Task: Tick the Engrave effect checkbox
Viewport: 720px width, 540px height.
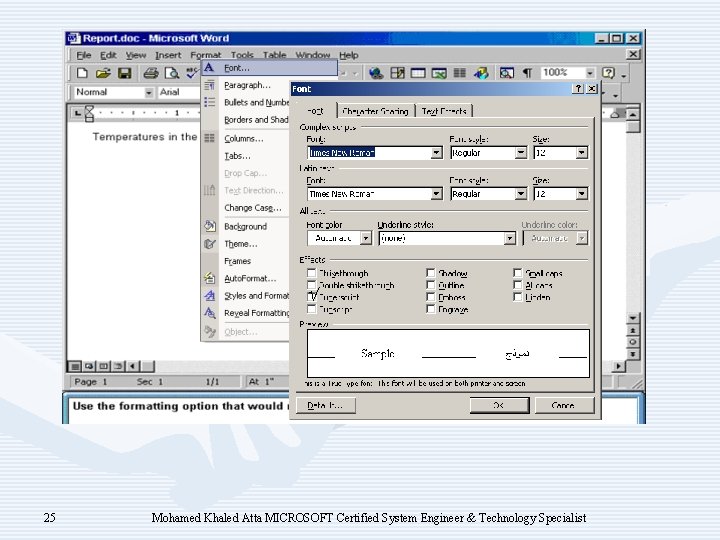Action: point(431,309)
